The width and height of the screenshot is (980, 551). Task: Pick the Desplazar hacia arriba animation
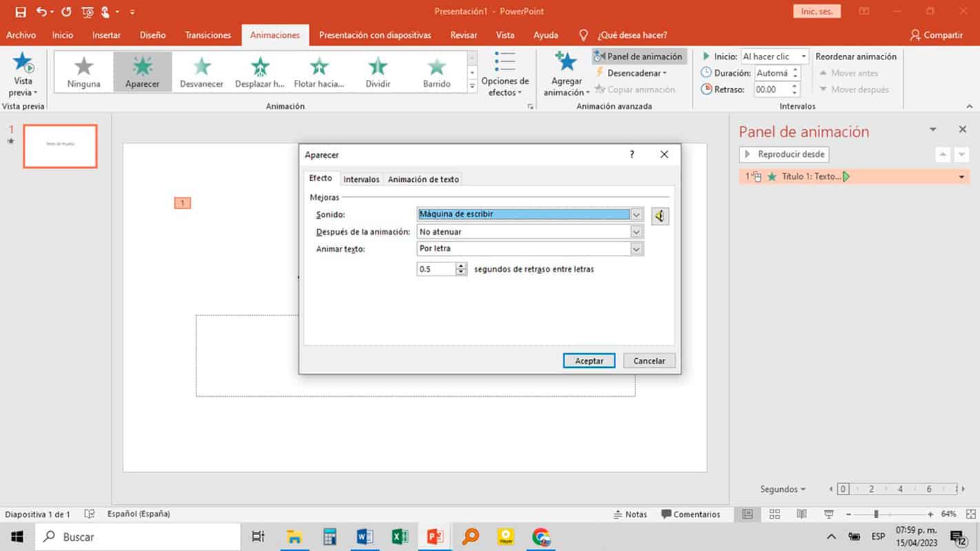point(260,72)
